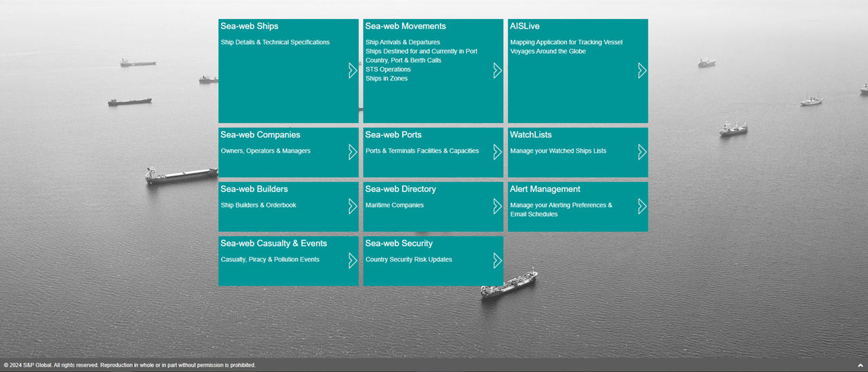Click the arrow icon on Sea-web Movements tile
The image size is (868, 372).
click(497, 71)
